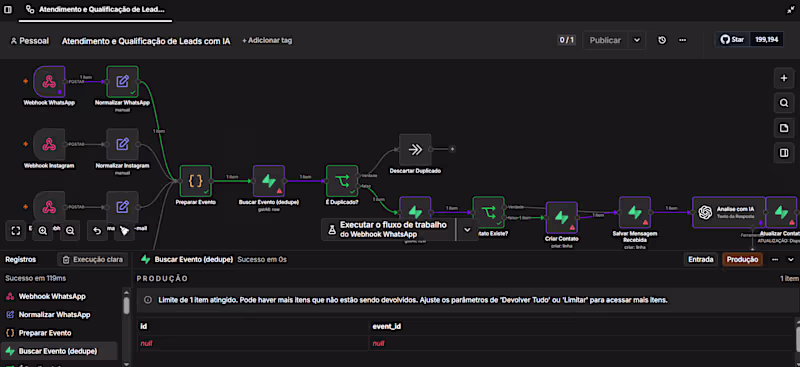Click the info icon in the limit notice
This screenshot has width=800, height=367.
pyautogui.click(x=147, y=300)
